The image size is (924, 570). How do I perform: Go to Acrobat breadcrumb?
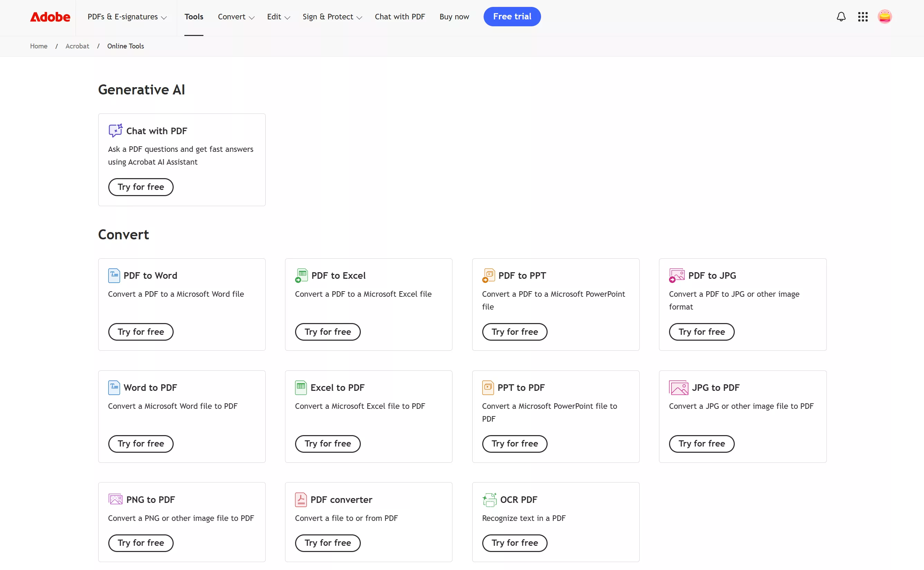coord(77,46)
